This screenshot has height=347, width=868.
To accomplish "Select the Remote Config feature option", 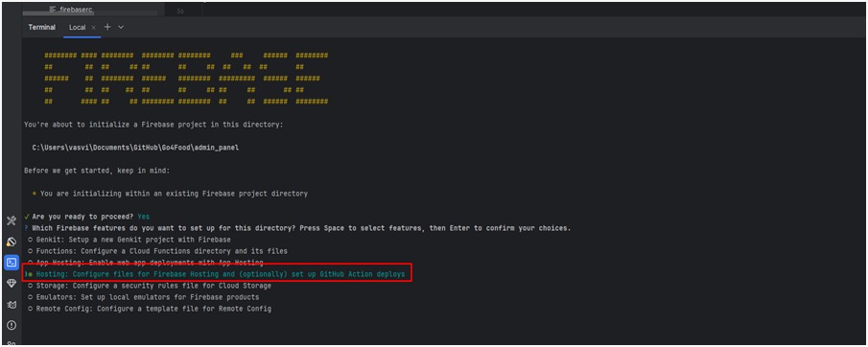I will click(150, 309).
